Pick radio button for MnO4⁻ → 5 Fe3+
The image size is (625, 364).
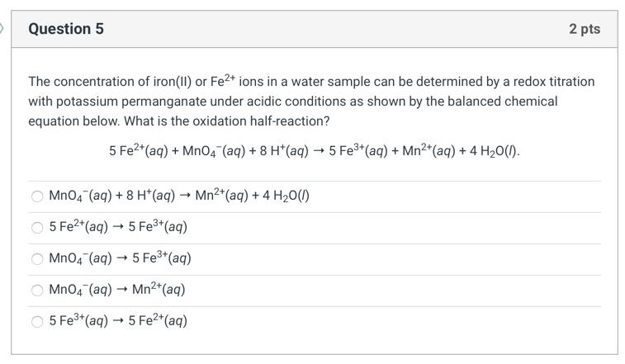tap(37, 259)
